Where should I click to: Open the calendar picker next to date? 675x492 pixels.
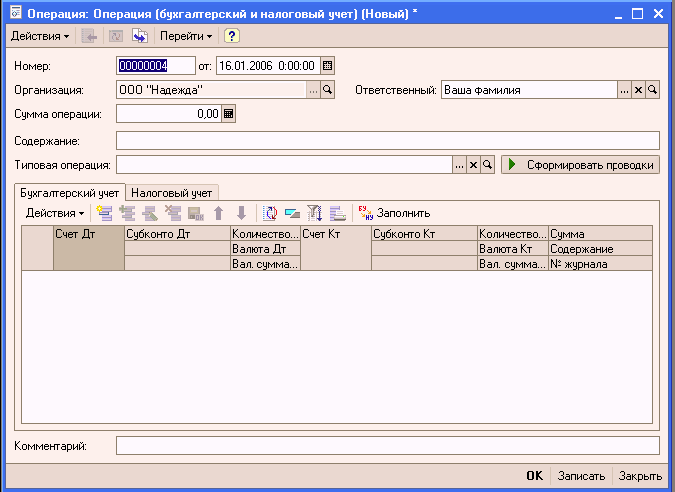(327, 66)
